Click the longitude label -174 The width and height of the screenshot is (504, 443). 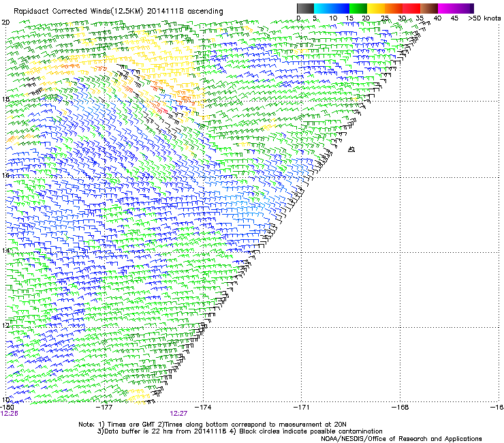203,408
